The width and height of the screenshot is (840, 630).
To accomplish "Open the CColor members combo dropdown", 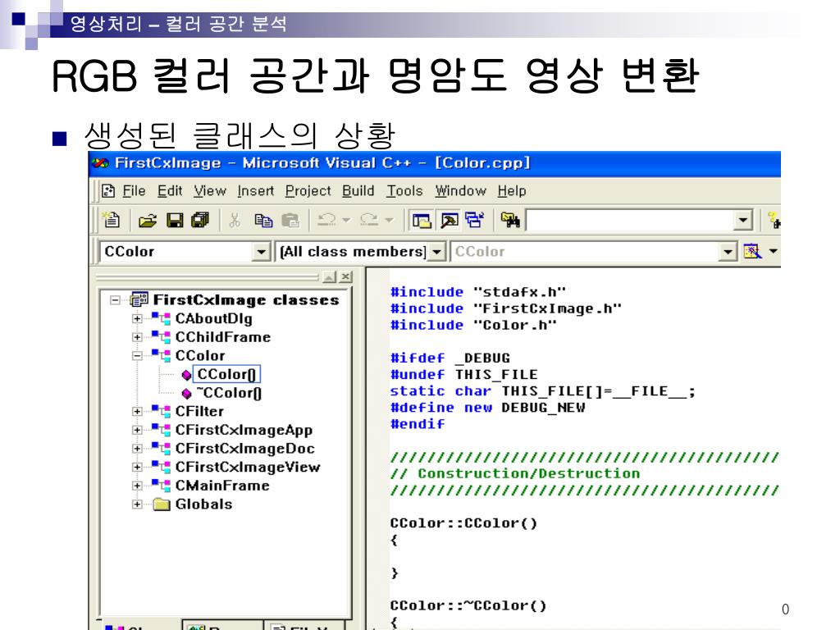I will pos(727,251).
